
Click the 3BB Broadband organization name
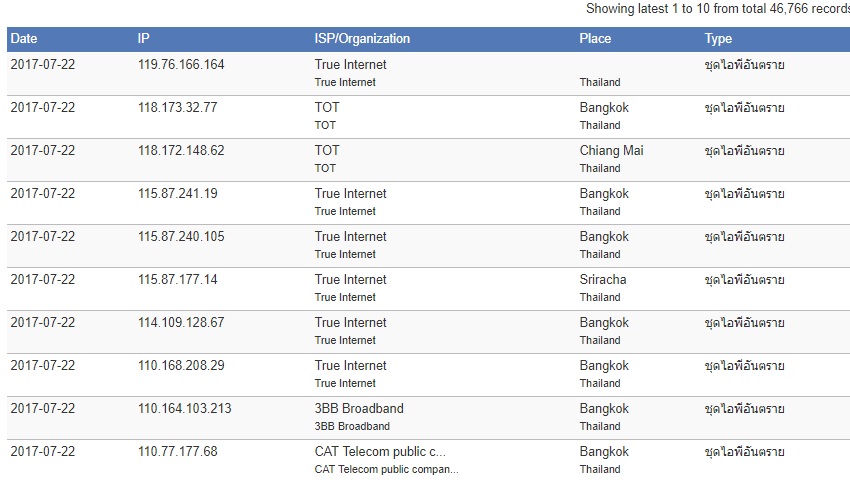coord(359,409)
